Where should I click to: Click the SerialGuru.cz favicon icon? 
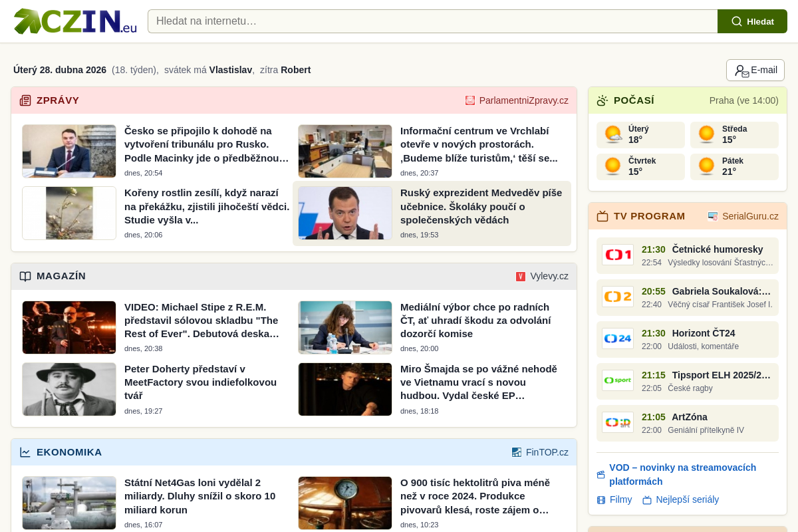pyautogui.click(x=713, y=216)
